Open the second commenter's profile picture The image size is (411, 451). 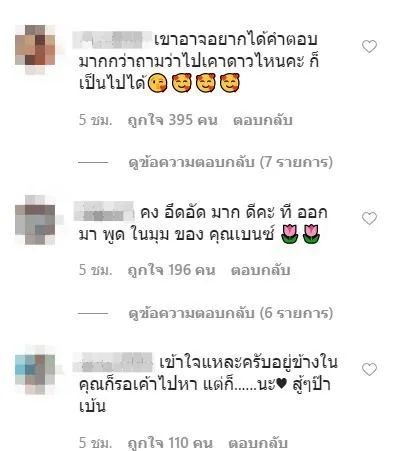tap(35, 220)
